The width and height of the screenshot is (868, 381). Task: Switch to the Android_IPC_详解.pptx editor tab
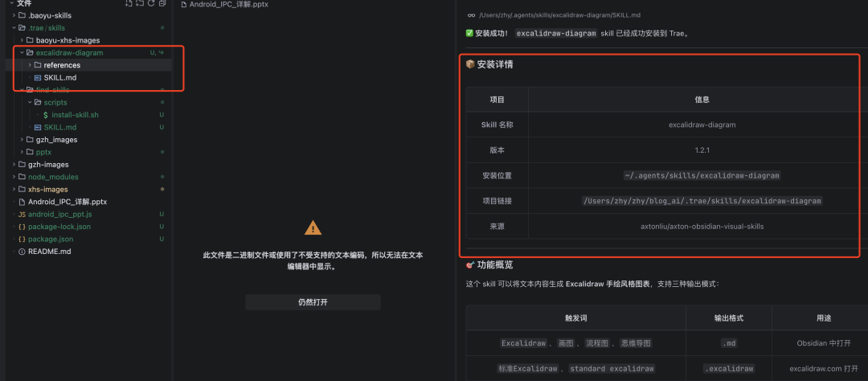click(x=225, y=4)
